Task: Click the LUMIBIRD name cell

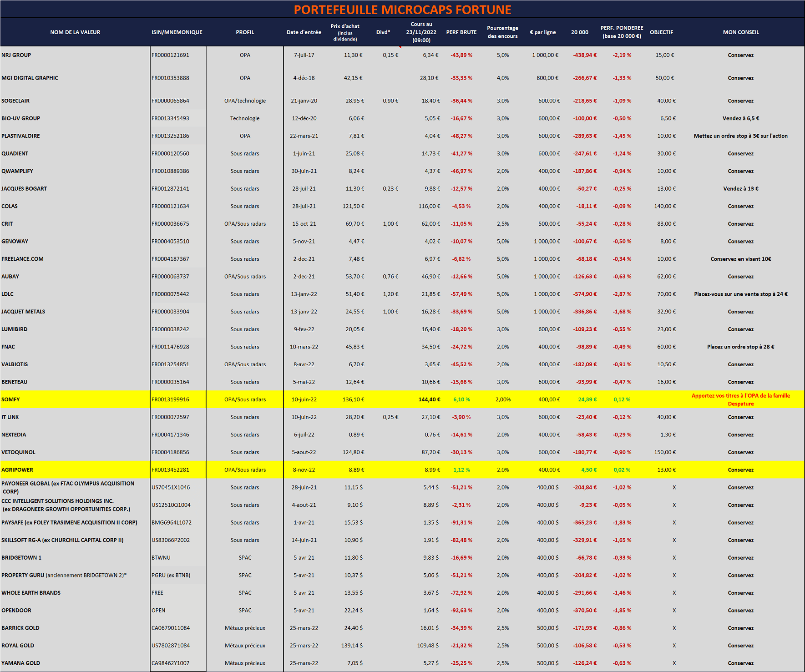Action: [14, 329]
